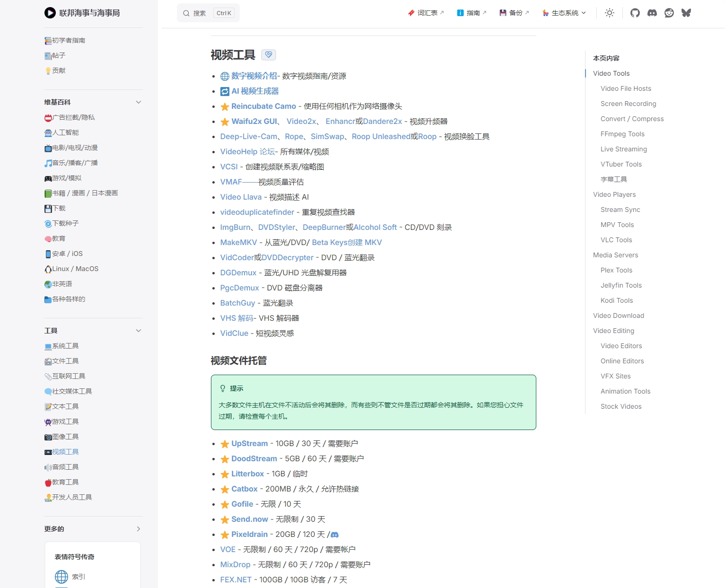Open the Waifu2x GUI link
The width and height of the screenshot is (725, 588).
[254, 122]
